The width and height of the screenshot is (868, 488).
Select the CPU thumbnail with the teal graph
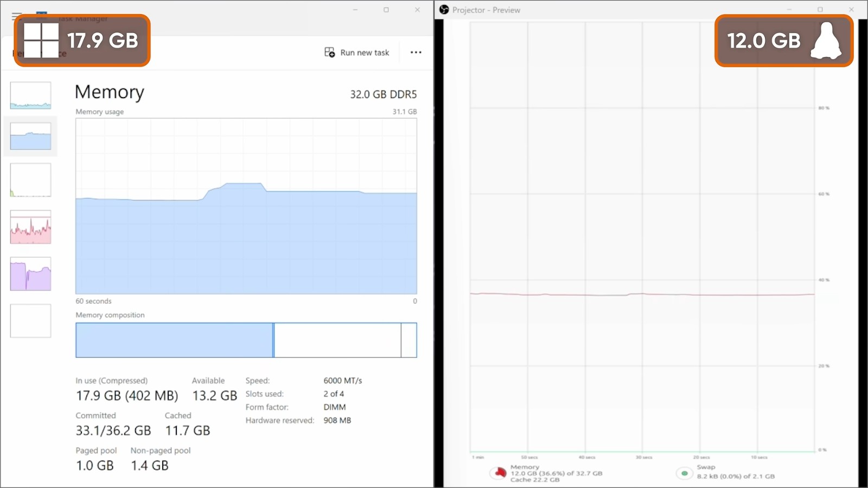(30, 95)
